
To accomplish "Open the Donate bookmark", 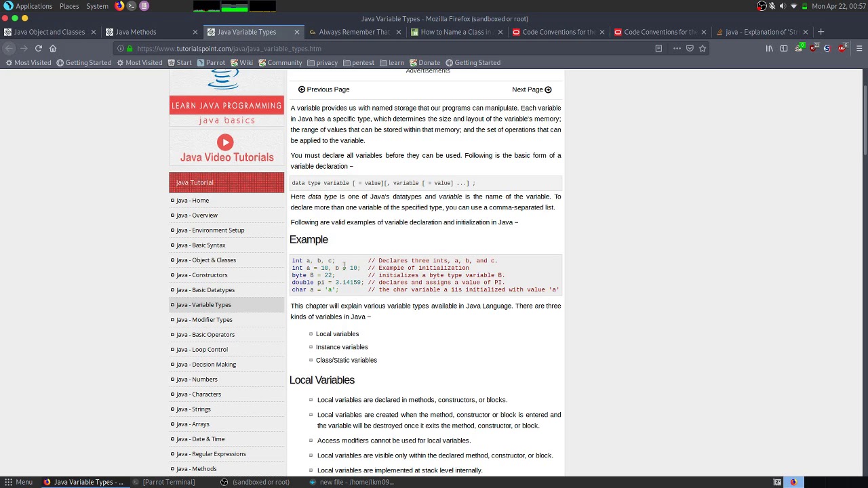I will [425, 62].
